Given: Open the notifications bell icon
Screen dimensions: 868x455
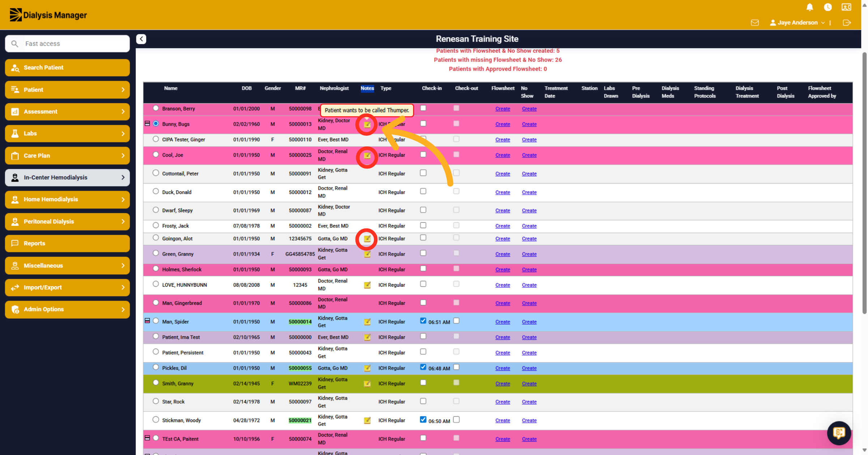Looking at the screenshot, I should 810,7.
